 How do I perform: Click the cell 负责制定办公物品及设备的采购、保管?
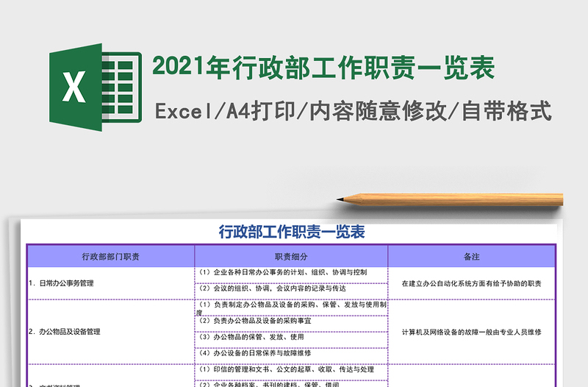[291, 305]
